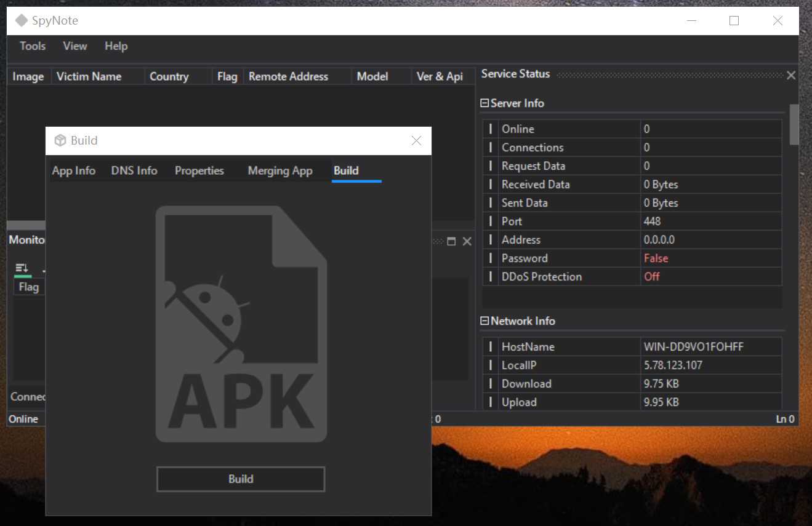This screenshot has height=526, width=812.
Task: Select the DDoS Protection row
Action: tap(542, 277)
